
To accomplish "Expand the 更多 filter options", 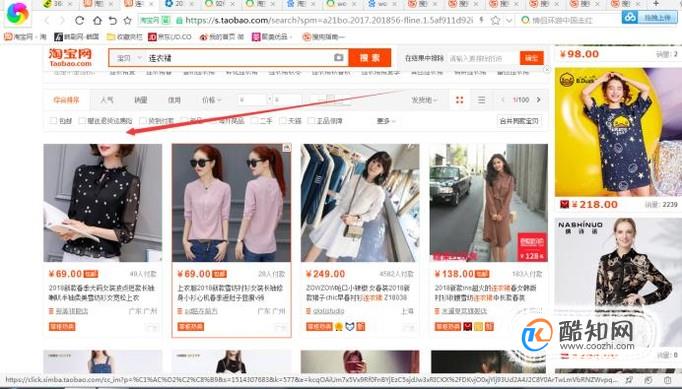I will pos(386,121).
